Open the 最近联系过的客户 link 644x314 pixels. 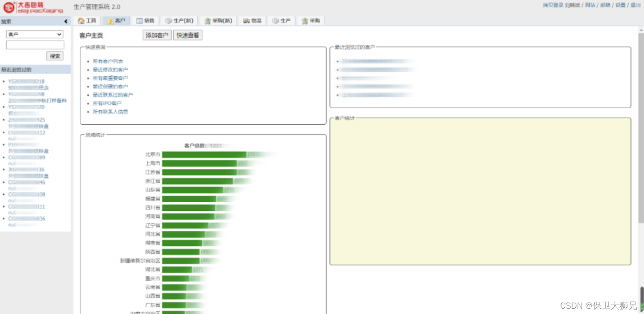[113, 95]
